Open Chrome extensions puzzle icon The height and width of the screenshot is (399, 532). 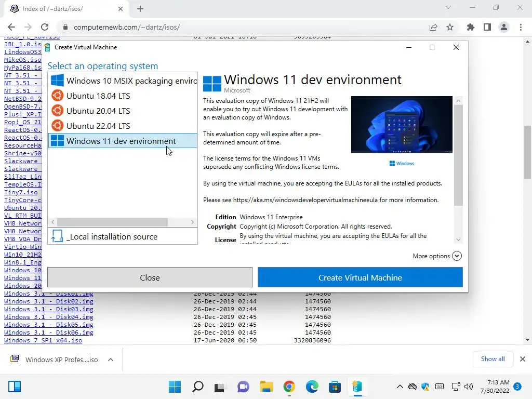point(471,27)
